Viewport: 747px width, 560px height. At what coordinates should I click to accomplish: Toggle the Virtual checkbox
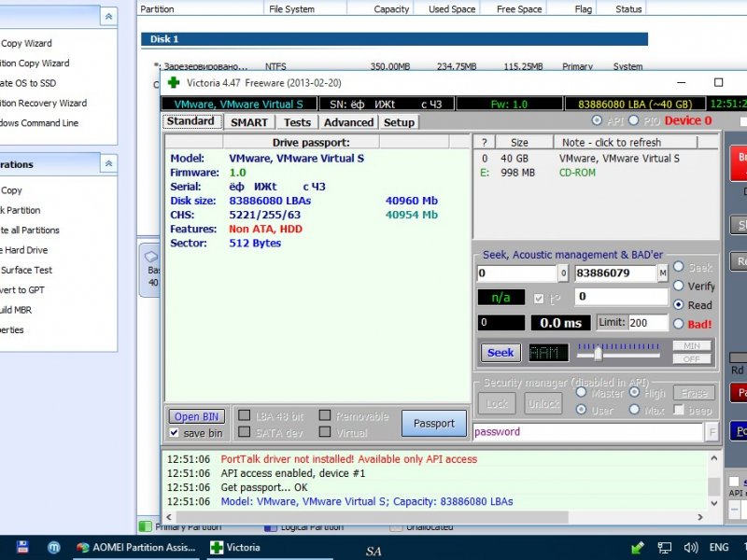pos(325,432)
